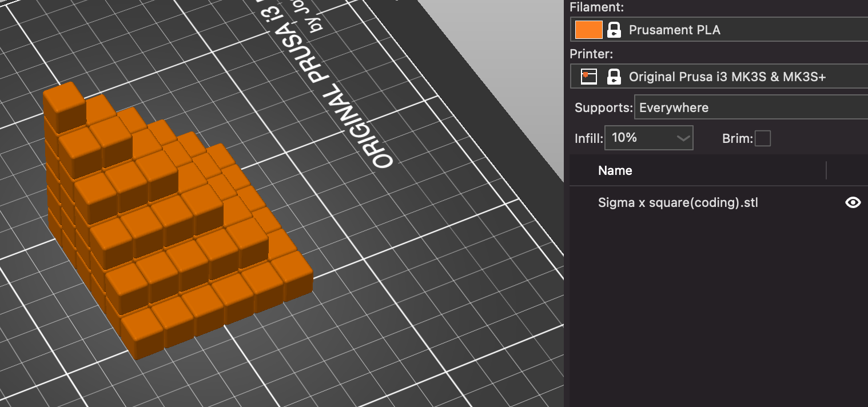Click the Printer: label
Screen dimensions: 868x407
pos(591,54)
